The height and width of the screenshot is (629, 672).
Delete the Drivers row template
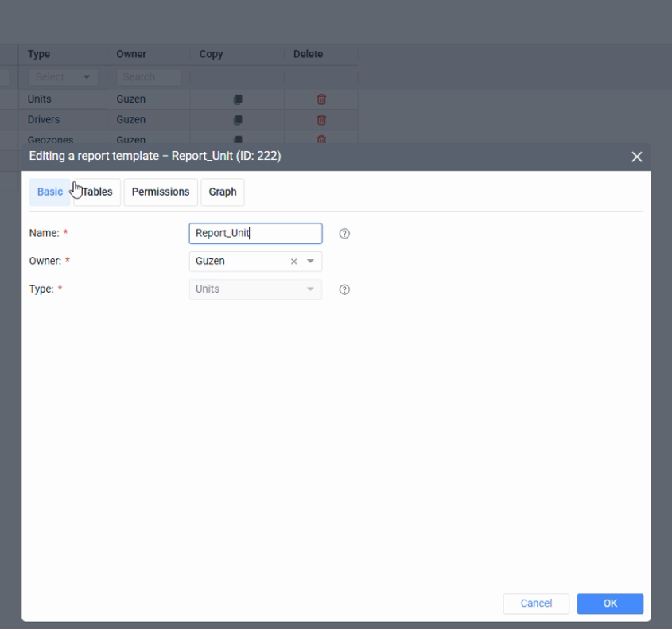pyautogui.click(x=321, y=120)
